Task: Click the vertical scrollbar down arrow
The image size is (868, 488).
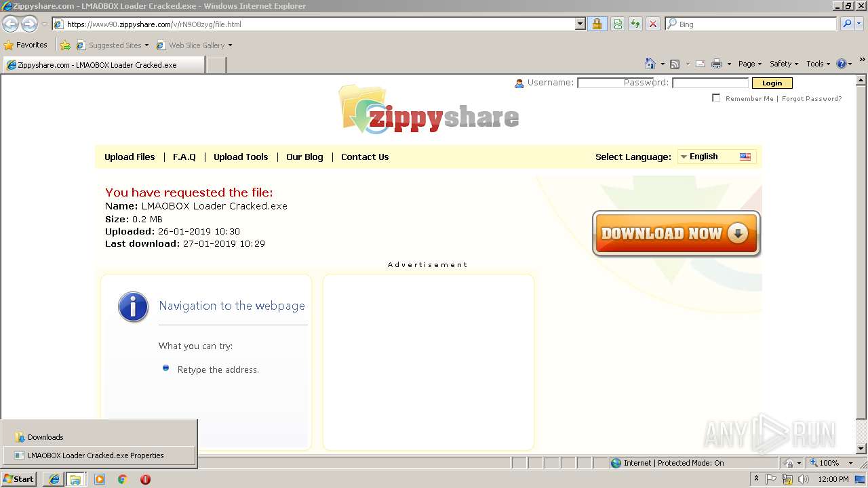Action: 862,449
